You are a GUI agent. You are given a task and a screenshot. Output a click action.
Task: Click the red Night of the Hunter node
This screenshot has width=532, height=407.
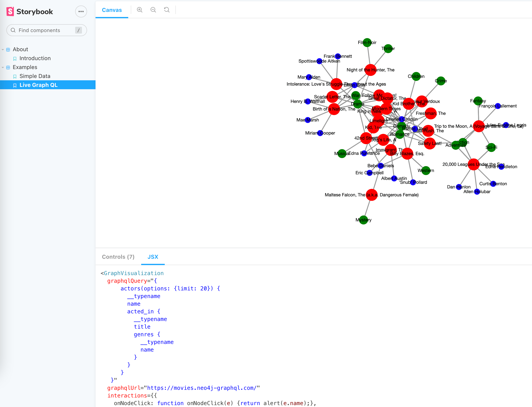pyautogui.click(x=370, y=70)
